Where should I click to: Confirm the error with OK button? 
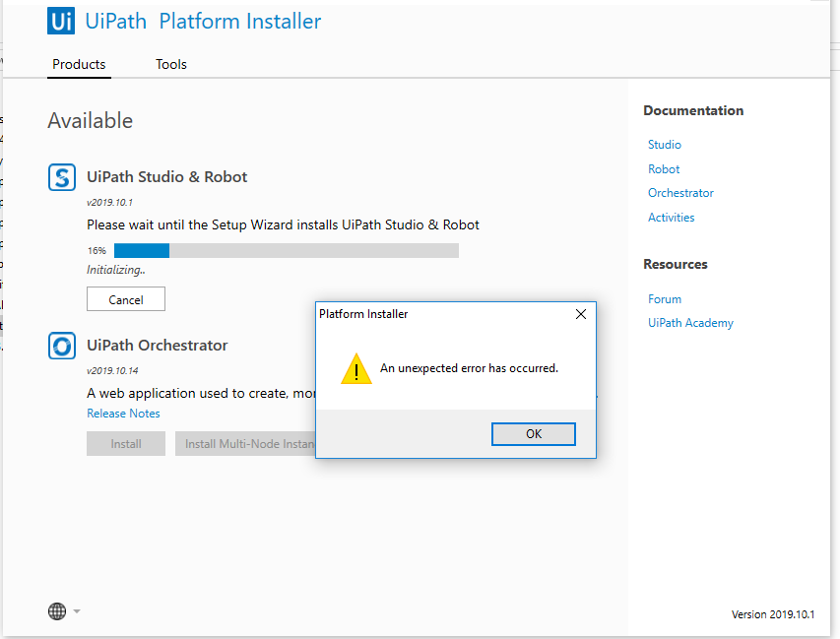(x=534, y=434)
